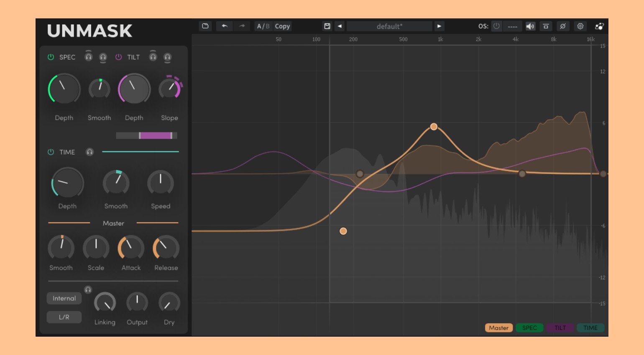The width and height of the screenshot is (644, 355).
Task: Click the 1k frequency label on the graph
Action: click(x=440, y=39)
